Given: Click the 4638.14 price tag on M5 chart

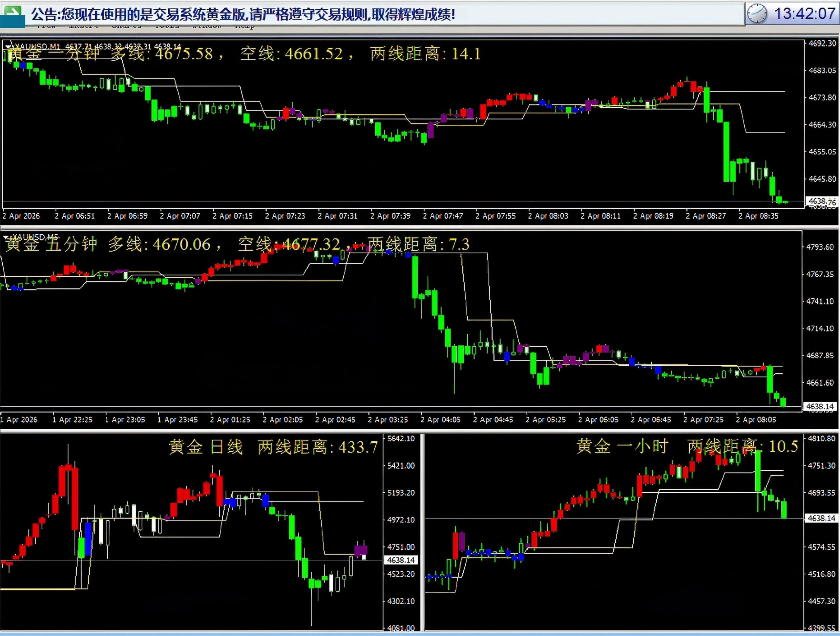Looking at the screenshot, I should [x=820, y=406].
